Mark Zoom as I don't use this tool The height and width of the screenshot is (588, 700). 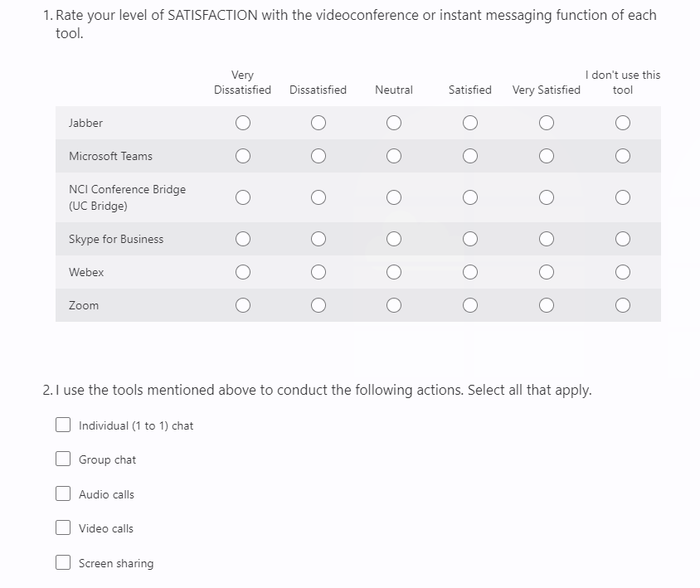pos(623,305)
